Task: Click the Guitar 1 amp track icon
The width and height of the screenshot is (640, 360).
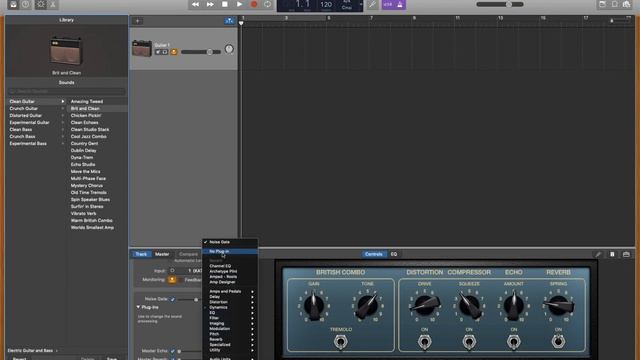Action: click(142, 48)
